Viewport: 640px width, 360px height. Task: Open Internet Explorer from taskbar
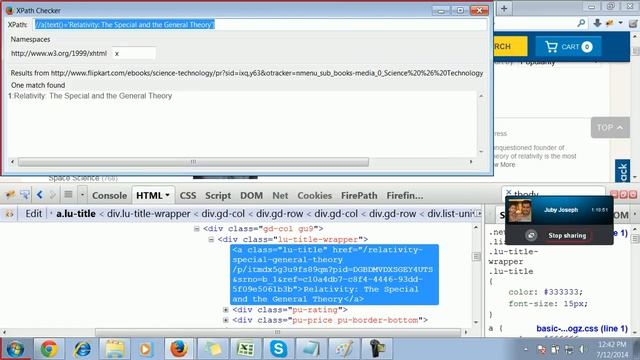point(82,349)
